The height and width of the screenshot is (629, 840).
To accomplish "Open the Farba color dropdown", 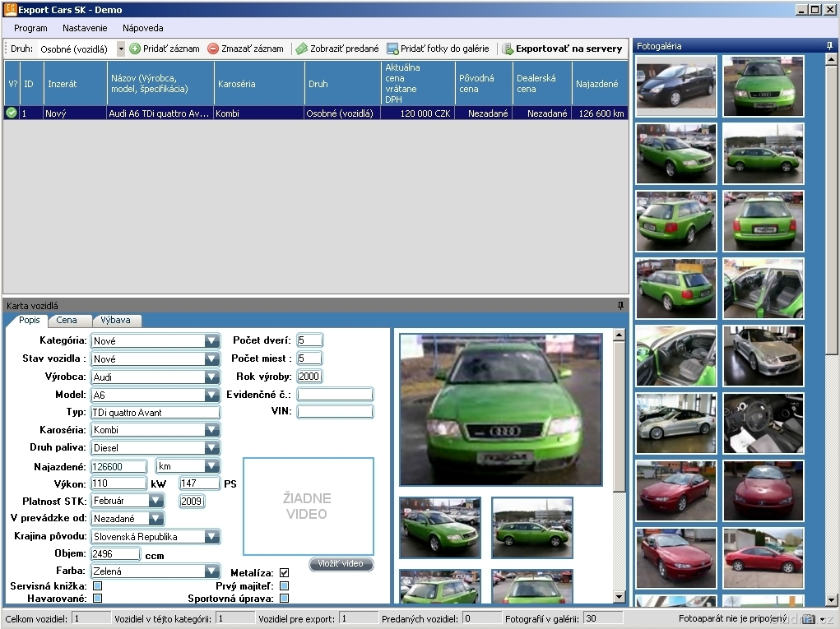I will 212,571.
